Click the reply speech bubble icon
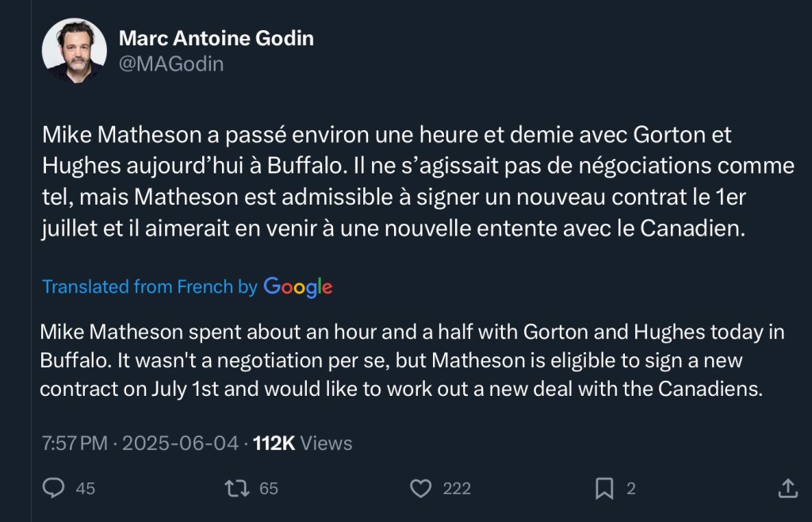The height and width of the screenshot is (522, 812). (54, 488)
